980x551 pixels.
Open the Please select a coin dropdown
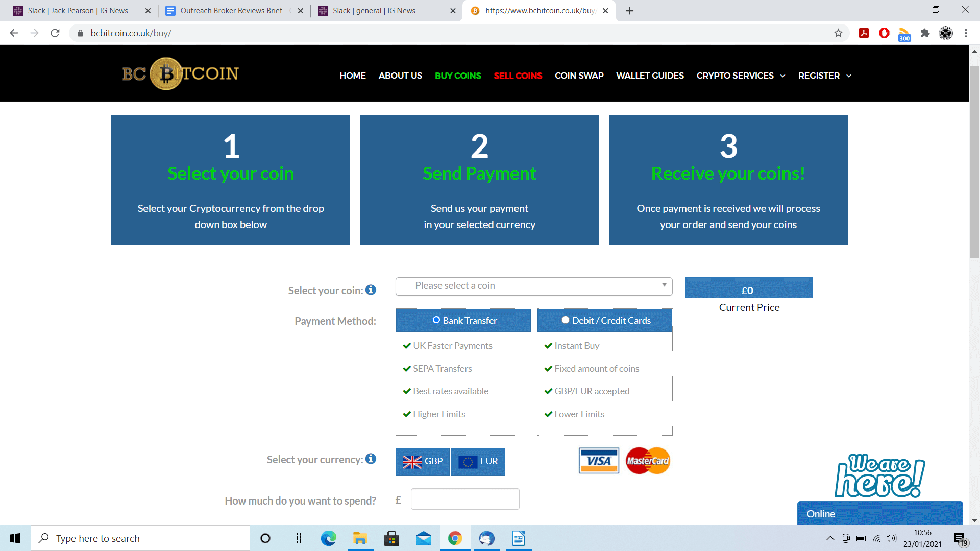pos(534,286)
